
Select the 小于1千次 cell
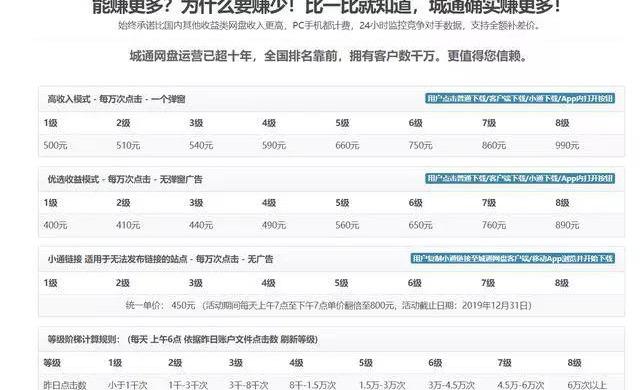[128, 385]
